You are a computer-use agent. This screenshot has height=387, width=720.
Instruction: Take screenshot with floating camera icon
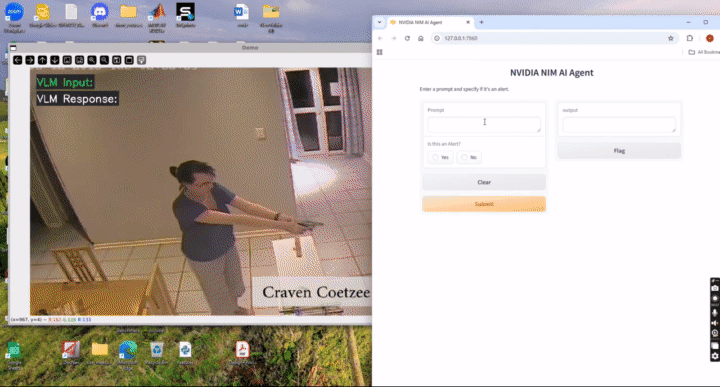coord(715,288)
